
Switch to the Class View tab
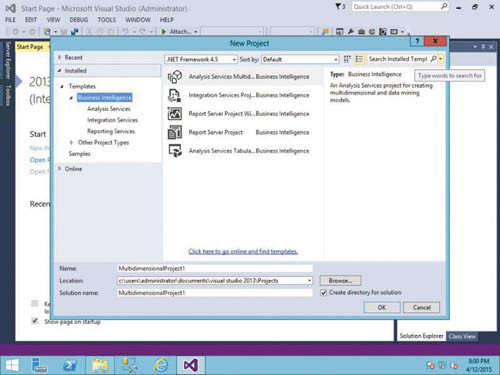click(462, 336)
